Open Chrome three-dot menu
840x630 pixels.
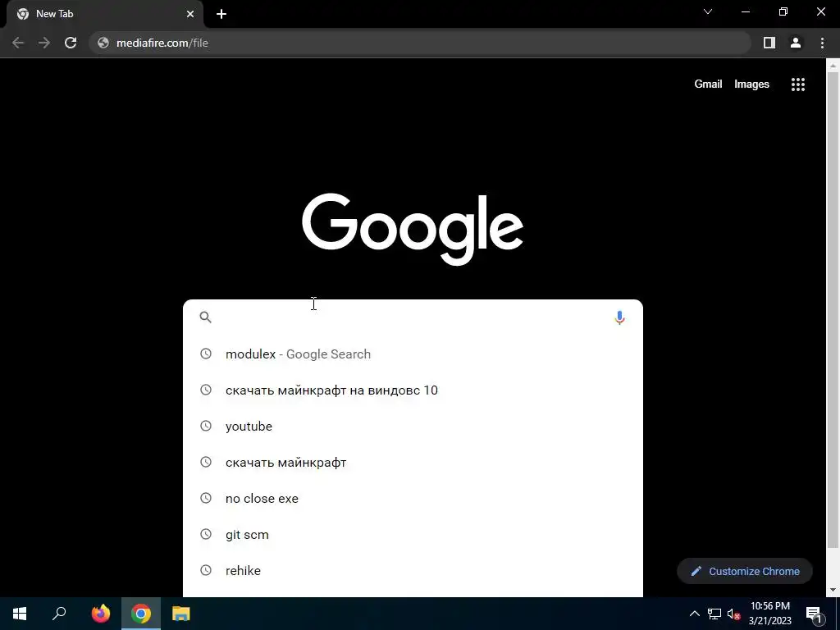pos(822,43)
